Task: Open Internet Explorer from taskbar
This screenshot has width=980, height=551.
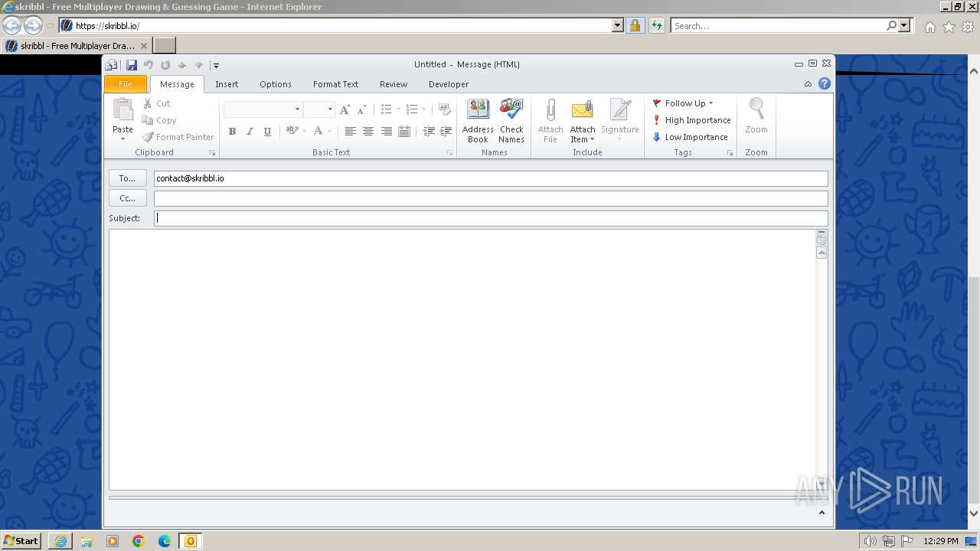Action: click(x=60, y=541)
